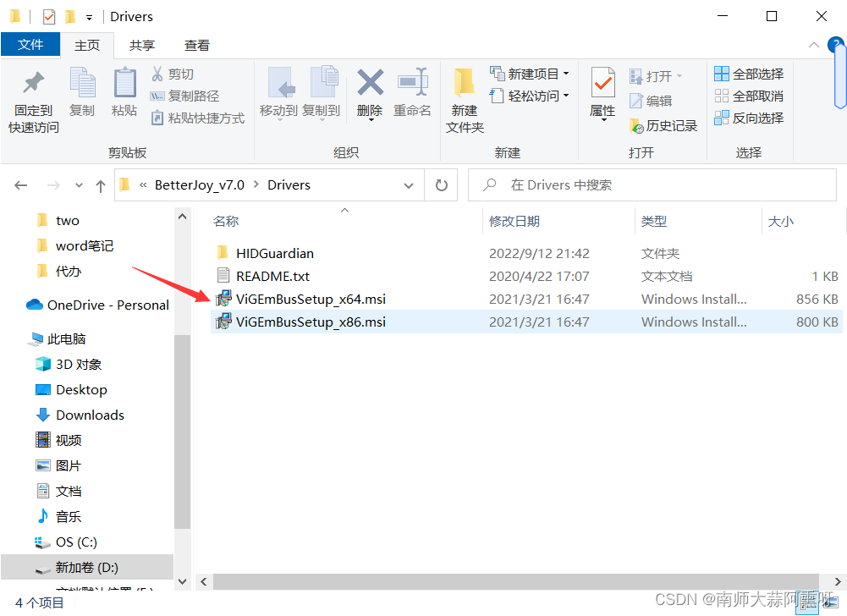Click the sidebar scrollbar down arrow
Viewport: 847px width, 616px height.
(x=182, y=581)
